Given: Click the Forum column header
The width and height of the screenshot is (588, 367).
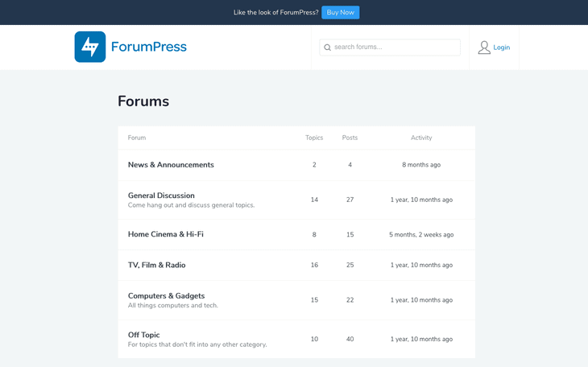Looking at the screenshot, I should pos(137,138).
